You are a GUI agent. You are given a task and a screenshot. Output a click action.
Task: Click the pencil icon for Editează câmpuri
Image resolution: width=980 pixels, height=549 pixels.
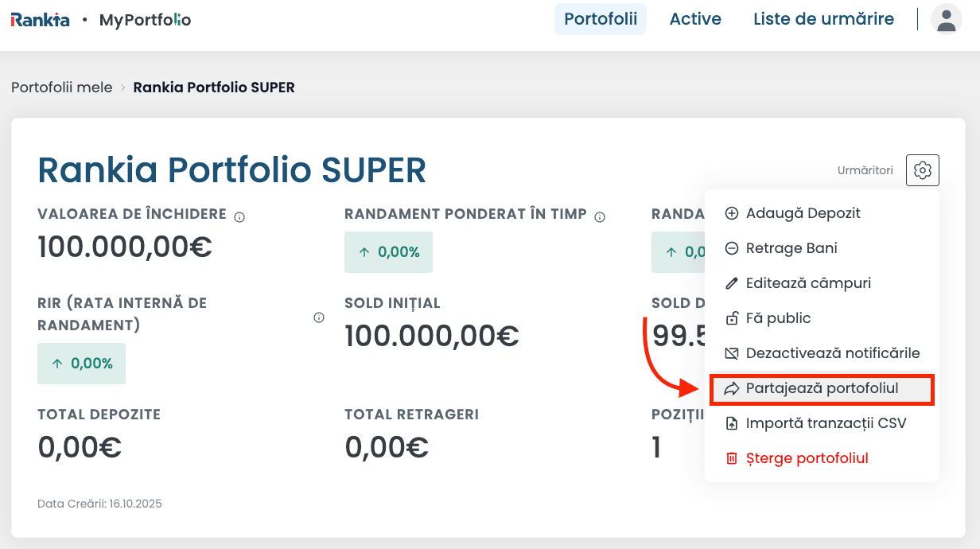tap(732, 283)
